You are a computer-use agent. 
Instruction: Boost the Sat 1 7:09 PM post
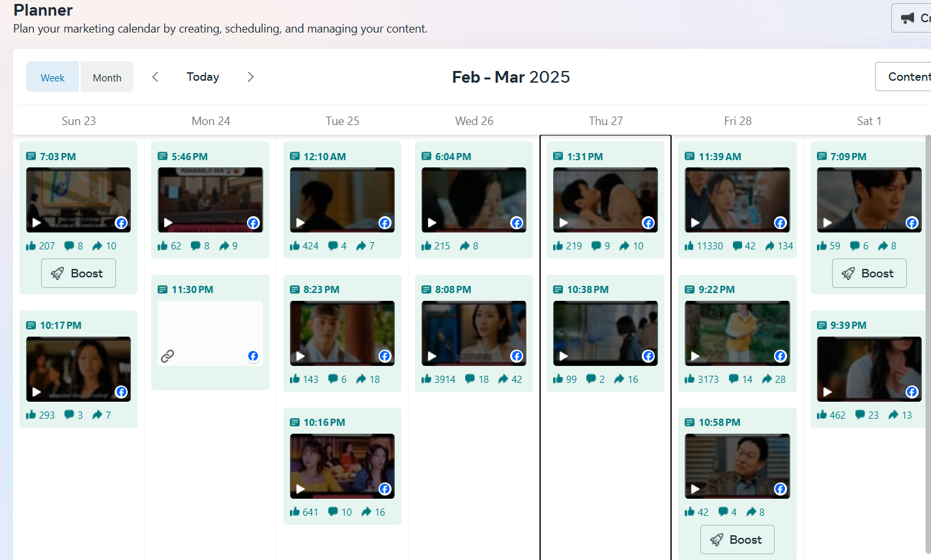[x=869, y=273]
